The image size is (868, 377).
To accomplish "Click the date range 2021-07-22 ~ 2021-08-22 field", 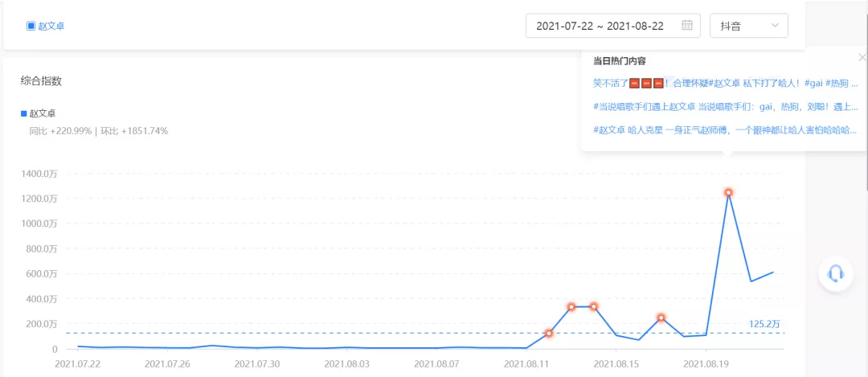I will pos(612,26).
